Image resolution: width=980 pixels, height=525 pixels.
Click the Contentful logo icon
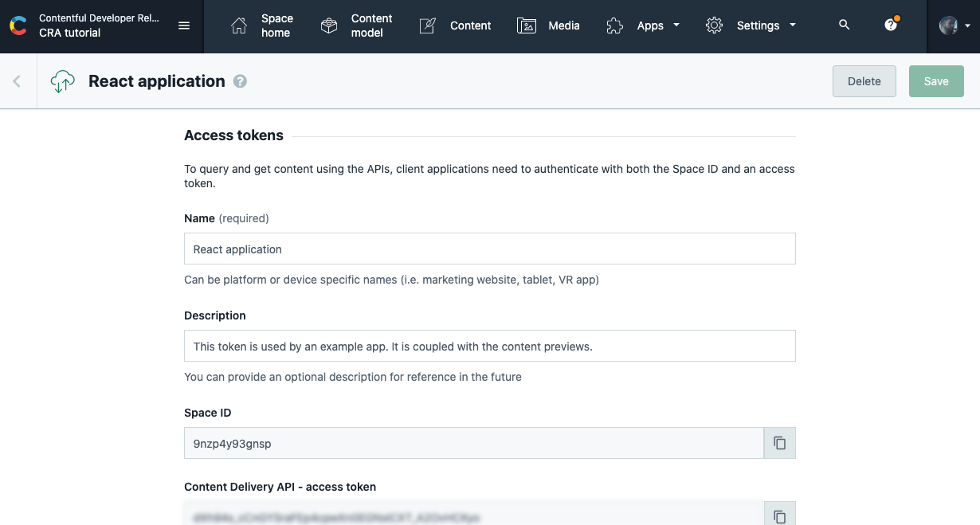click(x=18, y=25)
